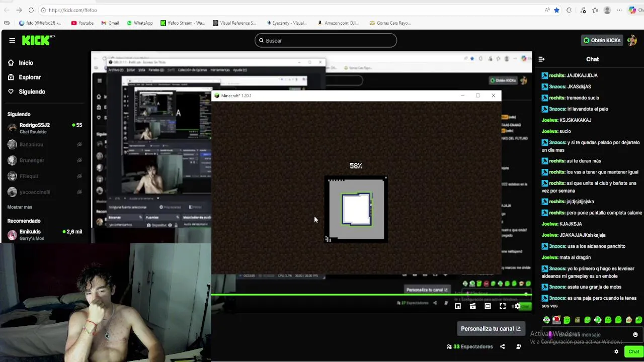Open the Gorras Cars bookmark
The image size is (644, 362).
click(x=390, y=23)
